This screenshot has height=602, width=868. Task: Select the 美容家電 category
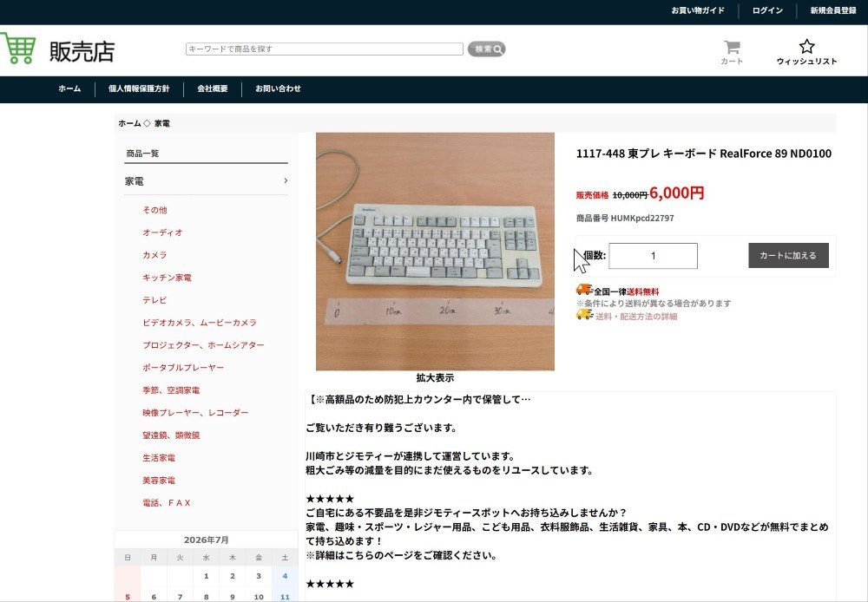click(x=159, y=481)
